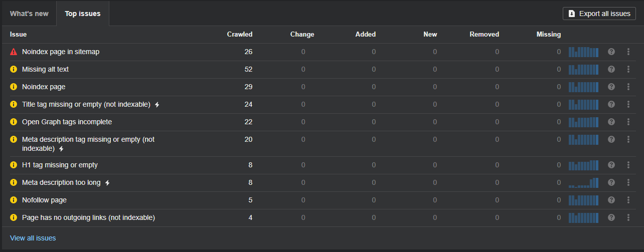Screen dimensions: 644x252
Task: Click help icon for H1 tag missing row
Action: (x=611, y=165)
